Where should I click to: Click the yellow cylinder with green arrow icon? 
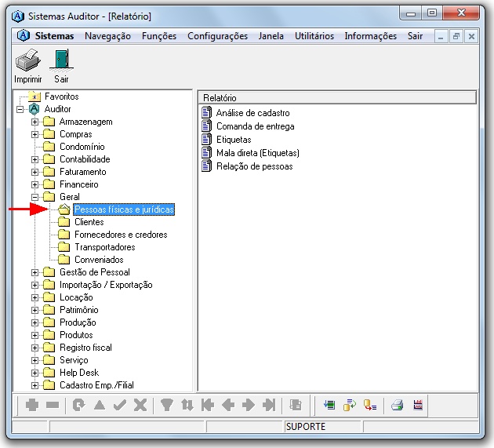coord(350,405)
